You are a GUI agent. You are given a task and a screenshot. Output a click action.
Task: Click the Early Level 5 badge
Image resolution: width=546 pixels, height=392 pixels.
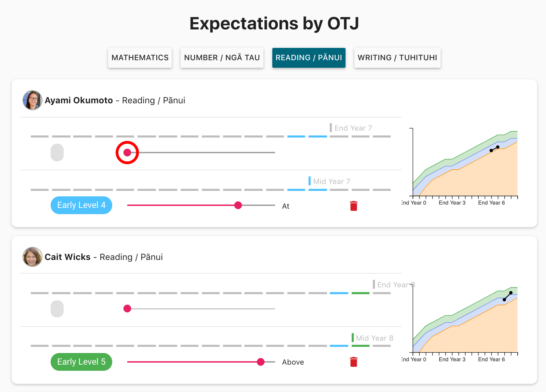pyautogui.click(x=81, y=362)
